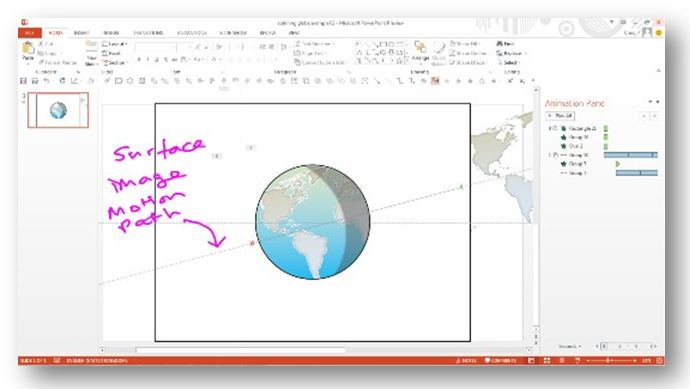690x389 pixels.
Task: Select the oval shape tool icon
Action: coord(130,81)
